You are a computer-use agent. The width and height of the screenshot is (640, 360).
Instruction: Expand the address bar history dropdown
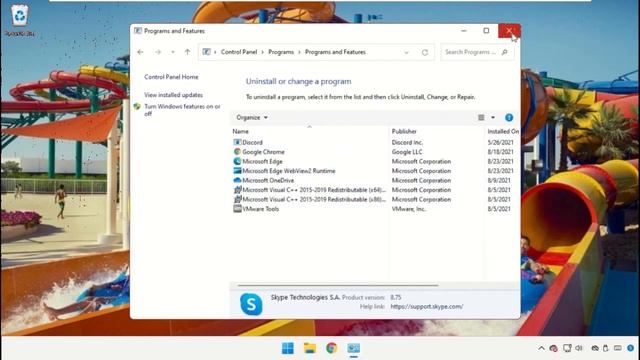406,52
